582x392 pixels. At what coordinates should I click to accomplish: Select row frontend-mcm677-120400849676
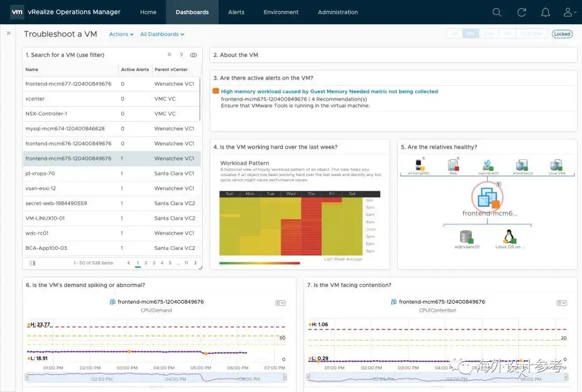[112, 84]
